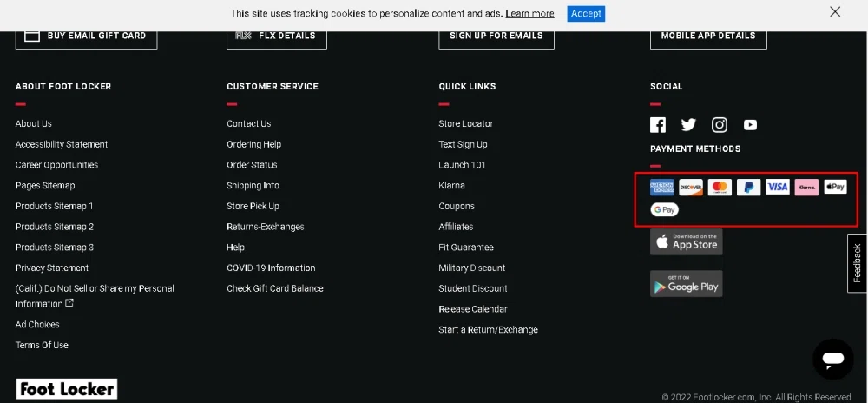Viewport: 868px width, 403px height.
Task: Open Foot Locker's Facebook page icon
Action: click(x=658, y=125)
